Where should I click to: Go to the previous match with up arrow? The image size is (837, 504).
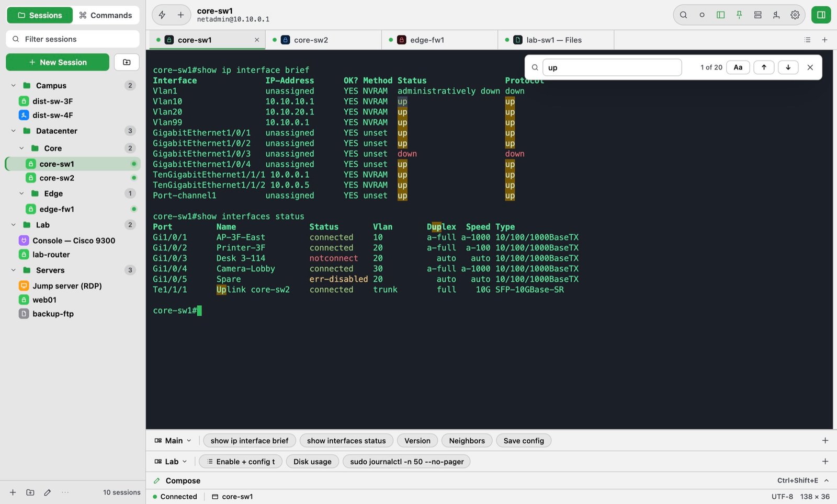click(x=764, y=67)
